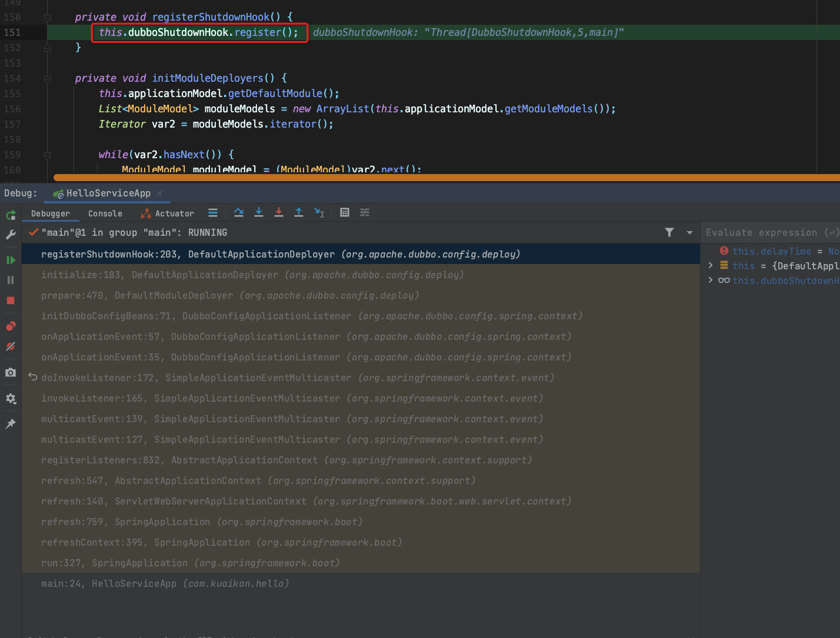The image size is (840, 638).
Task: Open the Actuator tab
Action: tap(174, 213)
